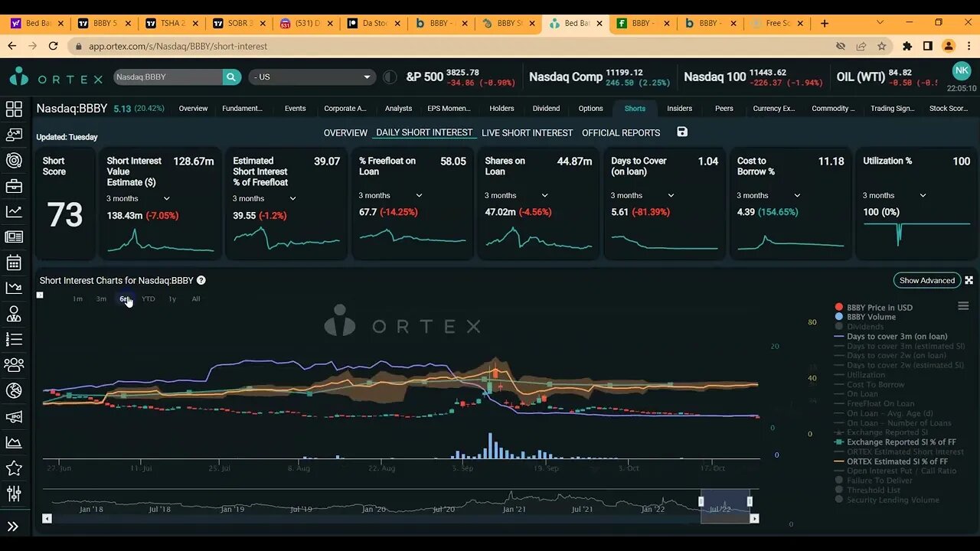Viewport: 980px width, 551px height.
Task: Click the ORTEX logo
Action: 56,77
